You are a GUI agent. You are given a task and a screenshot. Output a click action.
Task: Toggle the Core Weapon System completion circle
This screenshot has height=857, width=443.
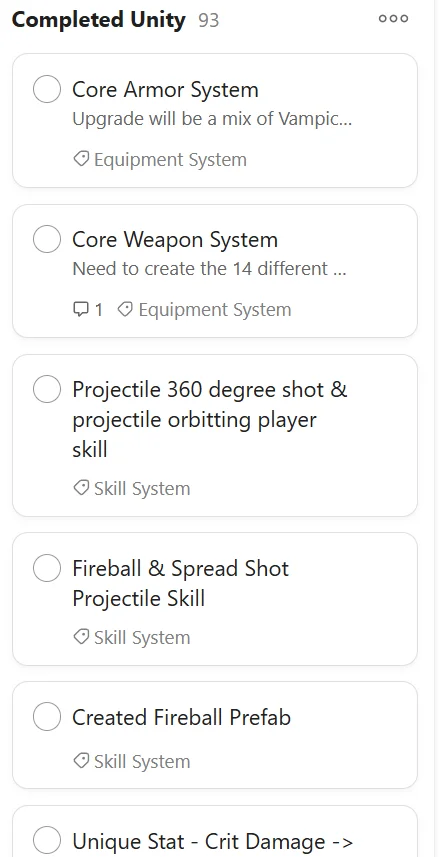[x=47, y=239]
